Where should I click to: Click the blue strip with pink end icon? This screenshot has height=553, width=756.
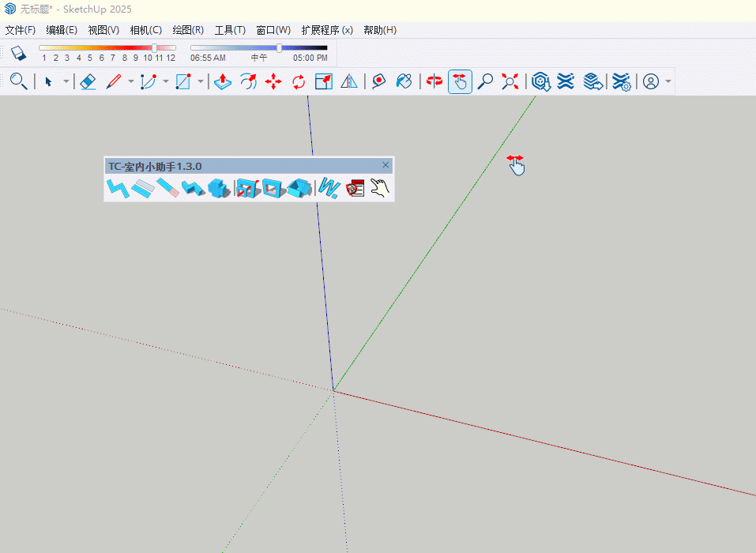[x=167, y=187]
